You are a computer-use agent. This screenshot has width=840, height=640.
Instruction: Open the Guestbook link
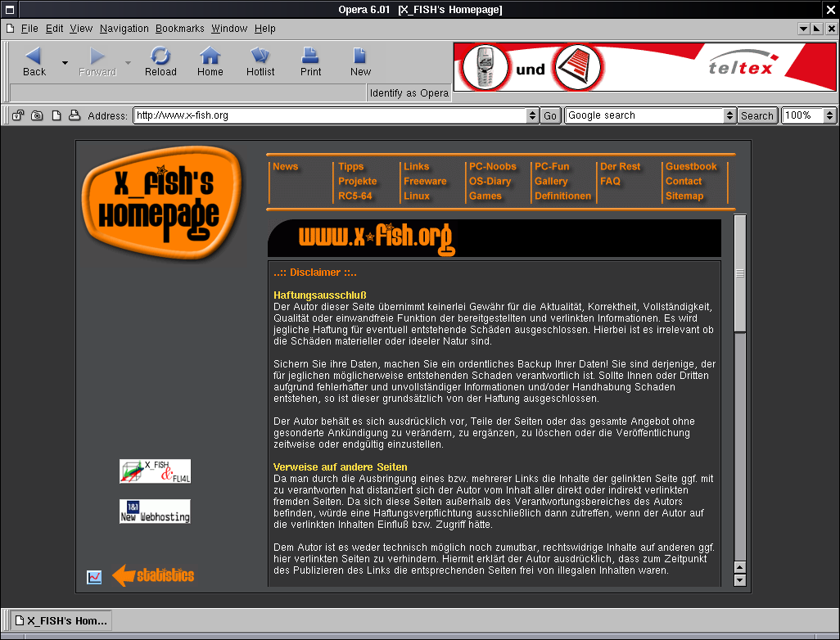(x=690, y=166)
